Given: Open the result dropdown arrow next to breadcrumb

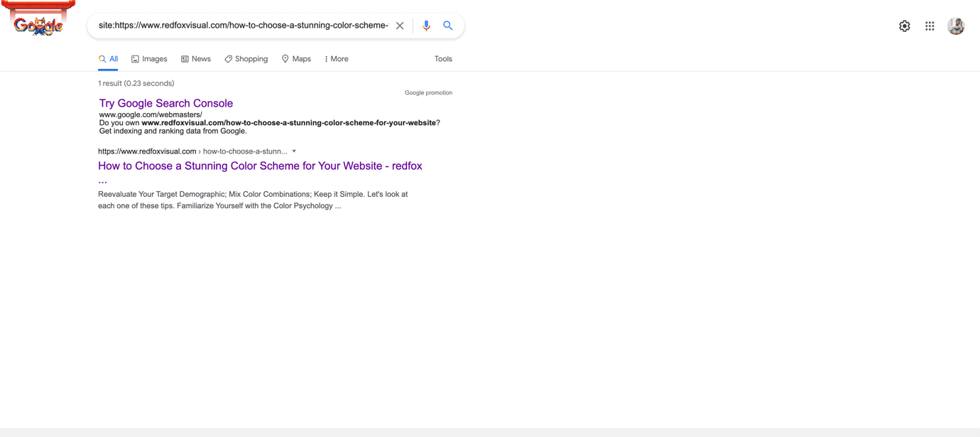Looking at the screenshot, I should tap(294, 151).
